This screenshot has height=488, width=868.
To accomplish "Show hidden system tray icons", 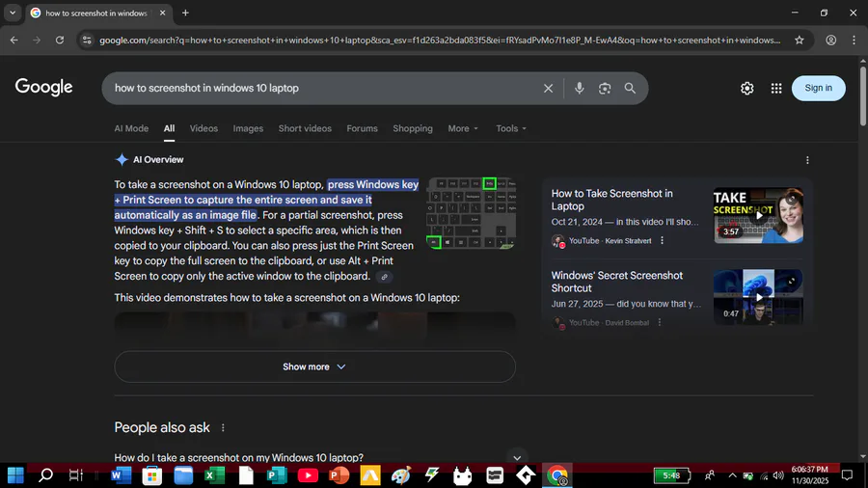I will pyautogui.click(x=732, y=475).
